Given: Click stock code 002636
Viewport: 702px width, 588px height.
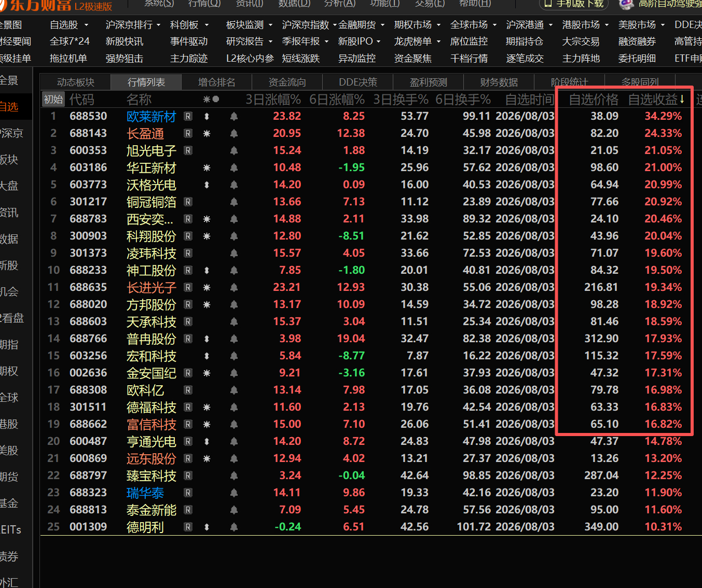Looking at the screenshot, I should click(88, 373).
